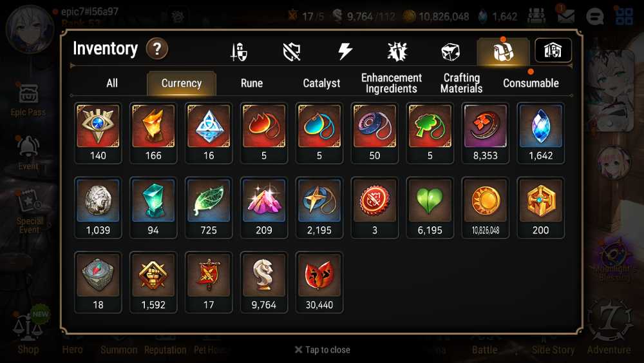Select the blue Skystone item with 1,642
The height and width of the screenshot is (363, 644).
click(x=540, y=133)
